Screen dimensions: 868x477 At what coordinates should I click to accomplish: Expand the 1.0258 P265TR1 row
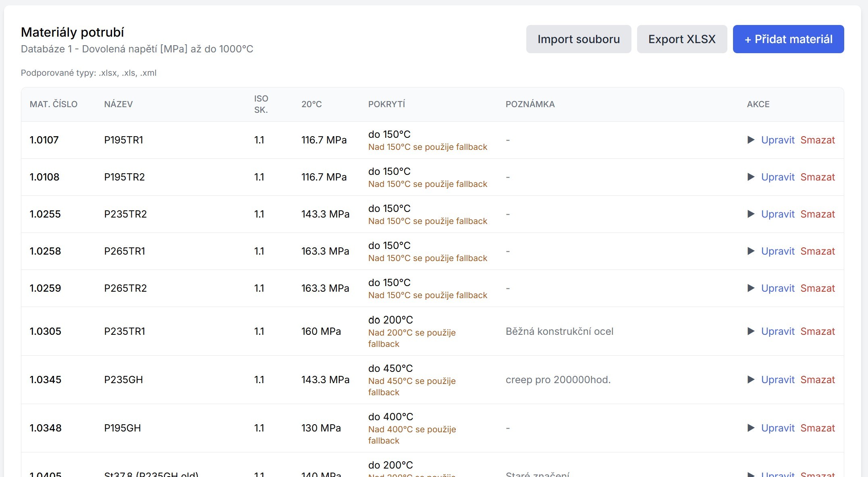click(x=751, y=251)
